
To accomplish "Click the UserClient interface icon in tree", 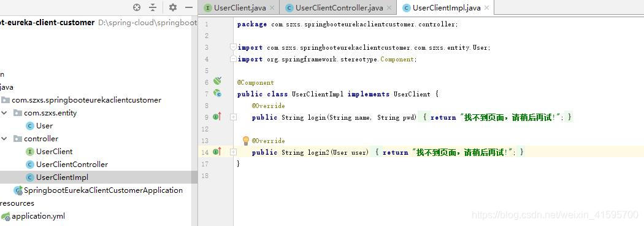I will click(29, 152).
